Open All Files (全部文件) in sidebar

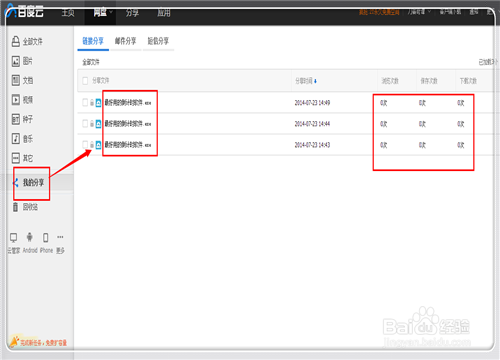click(27, 42)
